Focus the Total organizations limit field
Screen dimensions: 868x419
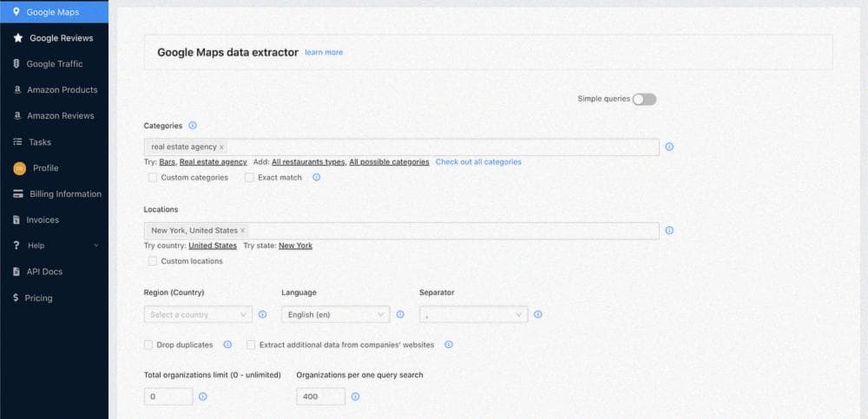coord(168,396)
